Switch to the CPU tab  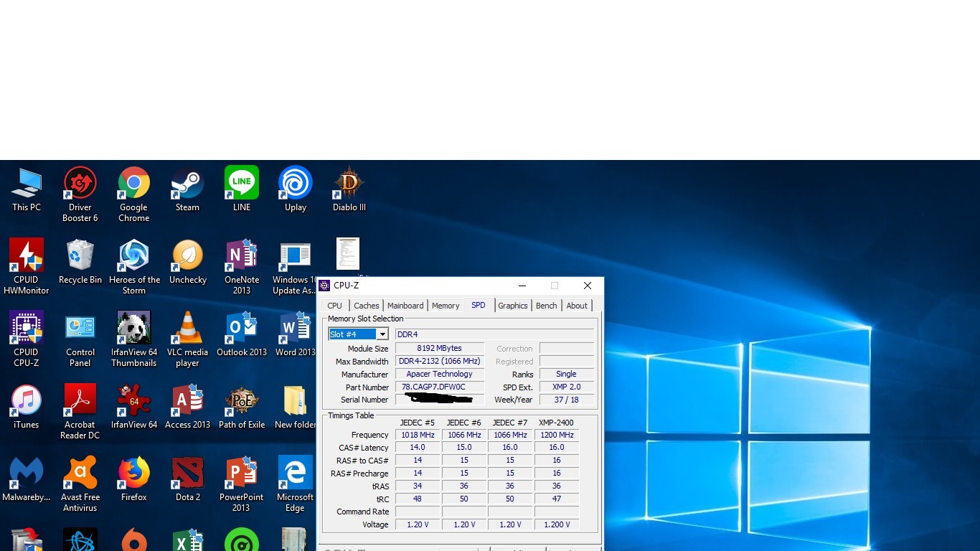click(334, 306)
